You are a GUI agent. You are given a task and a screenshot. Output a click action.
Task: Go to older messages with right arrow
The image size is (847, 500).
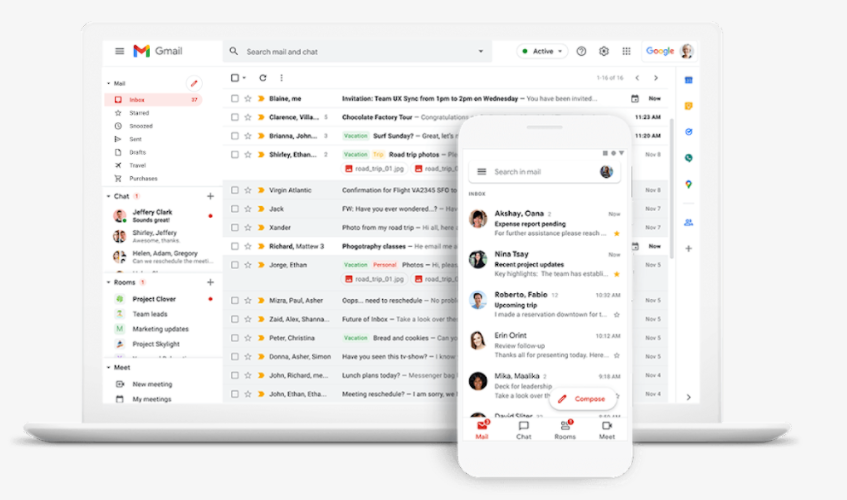[656, 78]
